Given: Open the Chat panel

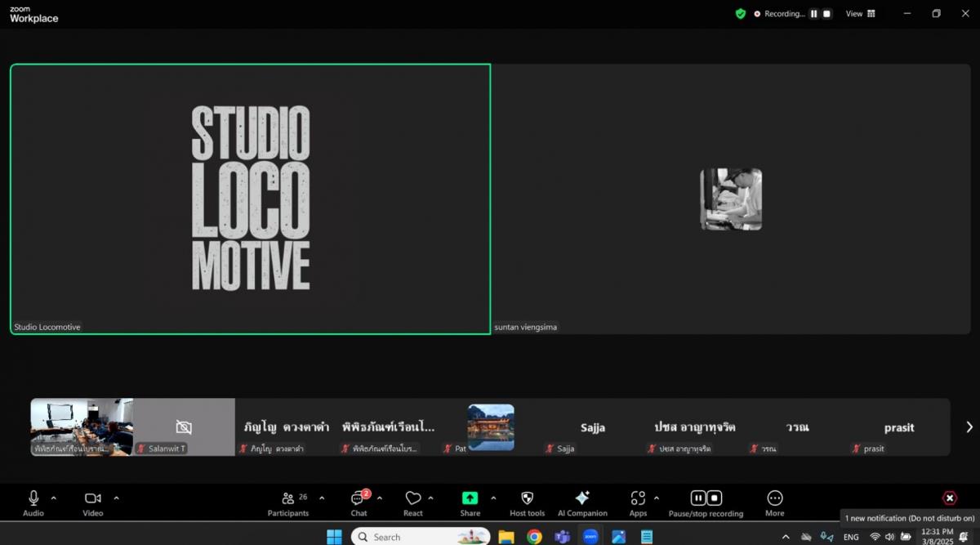Looking at the screenshot, I should 359,503.
